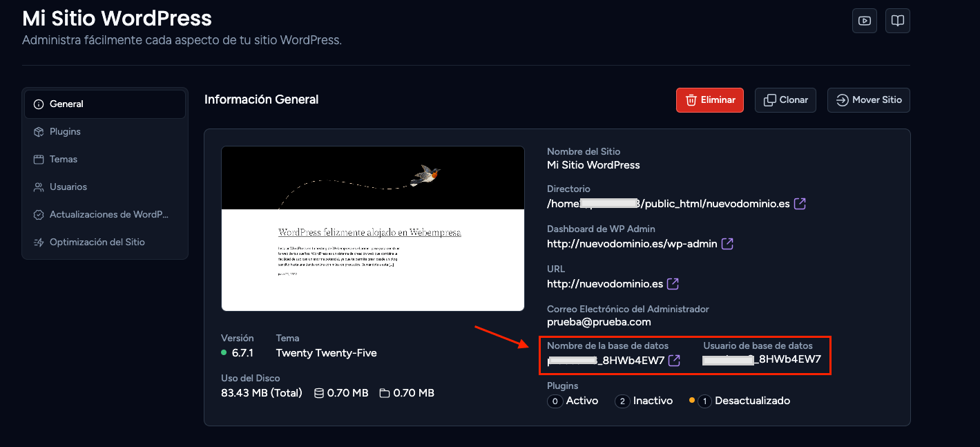980x447 pixels.
Task: Click the red Eliminar button
Action: [710, 100]
